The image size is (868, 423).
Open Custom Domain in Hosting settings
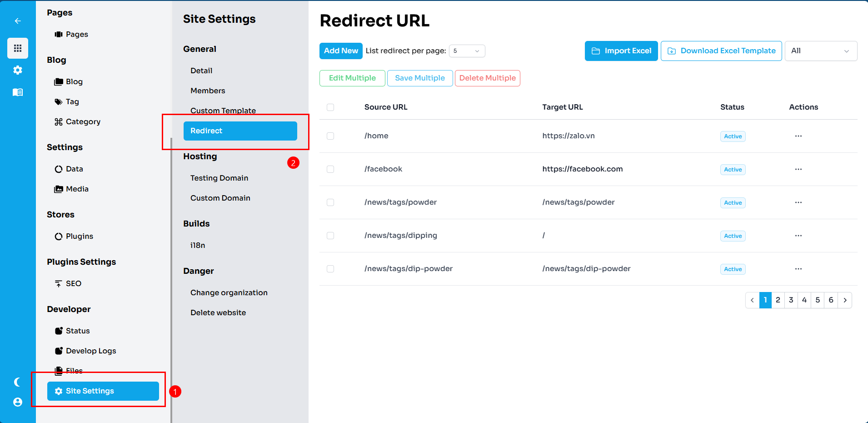click(x=220, y=198)
